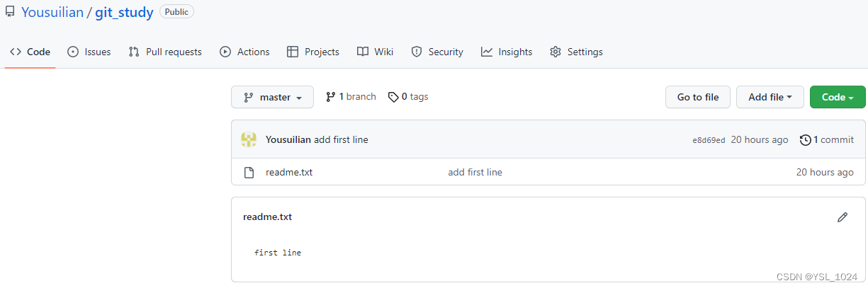868x288 pixels.
Task: Open the repository Settings tab
Action: (x=576, y=52)
